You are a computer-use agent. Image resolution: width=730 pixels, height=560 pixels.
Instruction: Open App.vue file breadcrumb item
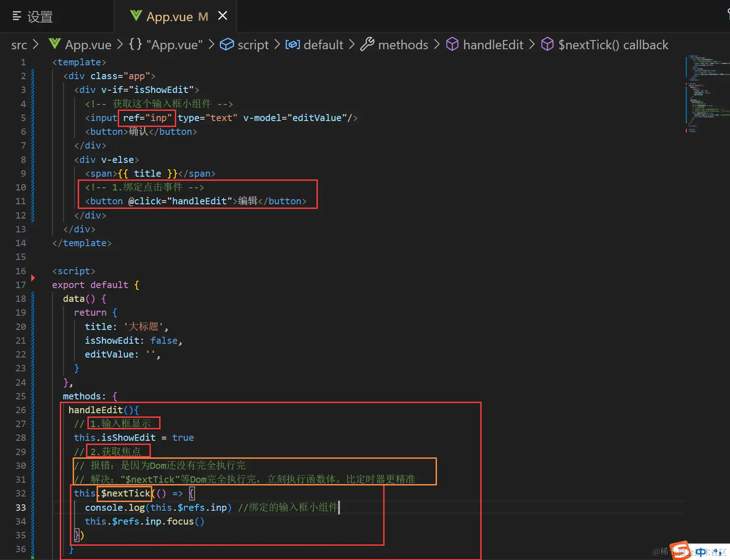click(x=88, y=45)
